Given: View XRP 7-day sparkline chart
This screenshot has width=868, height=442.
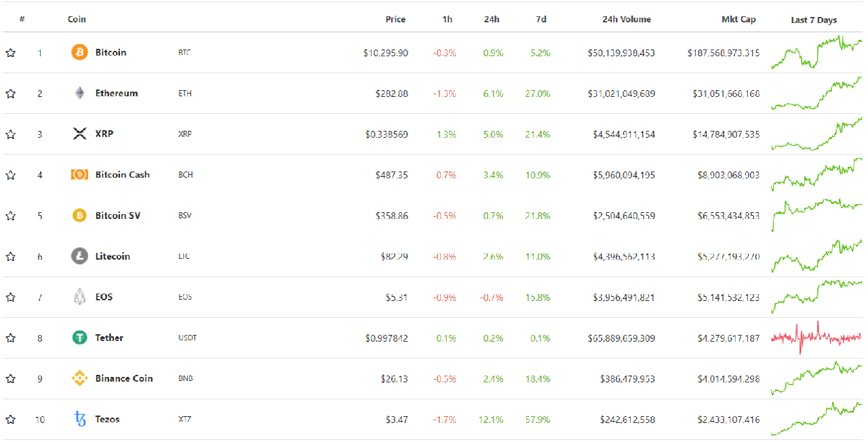Looking at the screenshot, I should coord(816,134).
